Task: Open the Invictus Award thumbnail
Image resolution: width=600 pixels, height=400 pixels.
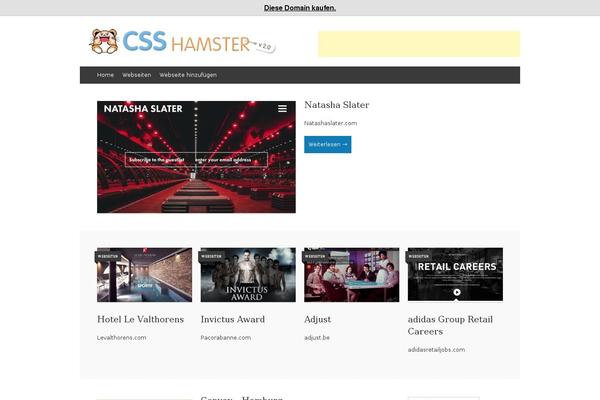Action: tap(248, 275)
